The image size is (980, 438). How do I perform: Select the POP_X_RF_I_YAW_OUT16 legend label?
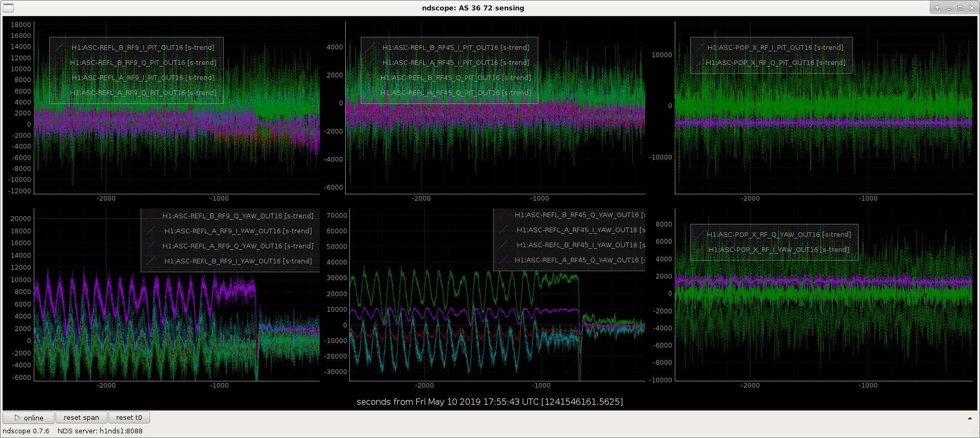(x=779, y=249)
